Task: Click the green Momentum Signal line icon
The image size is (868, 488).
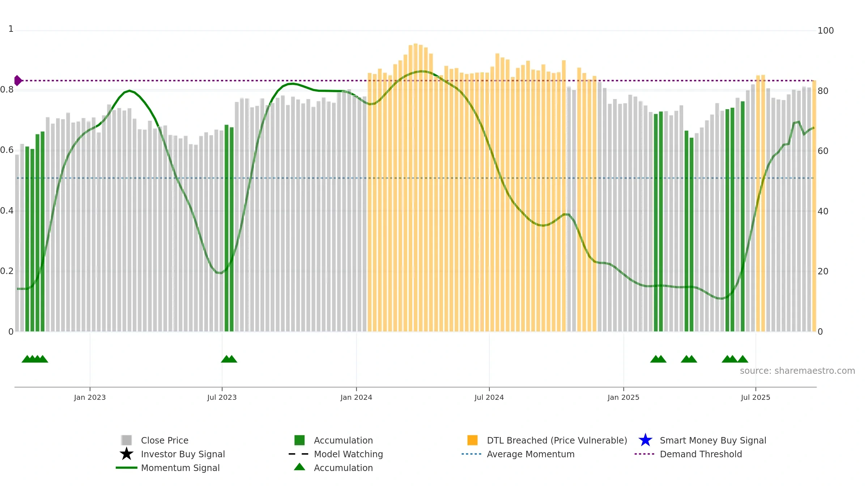Action: [x=127, y=468]
